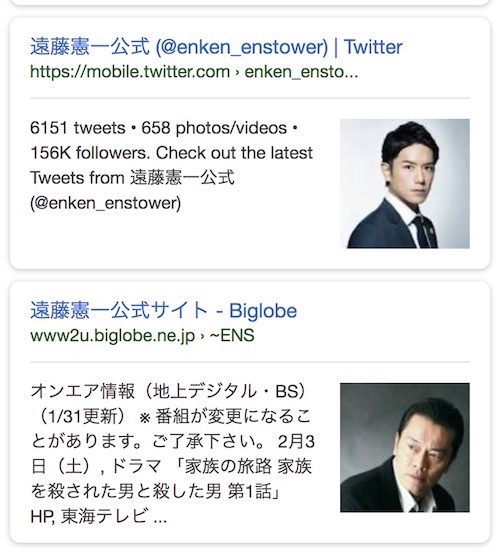
Task: Open the 遠藤憲一公式サイト - Biglobe title
Action: coord(163,310)
